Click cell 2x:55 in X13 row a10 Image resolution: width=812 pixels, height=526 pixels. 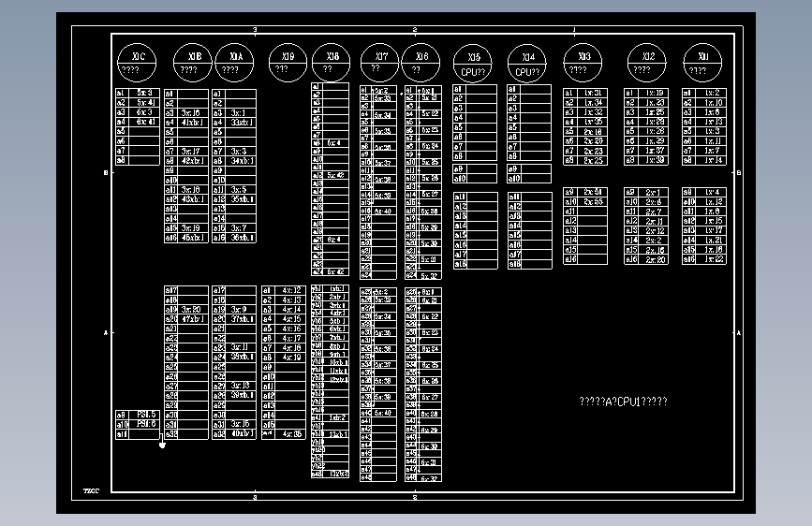pos(593,202)
